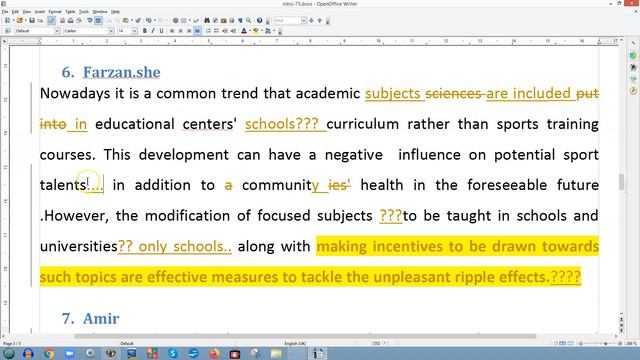Image resolution: width=640 pixels, height=360 pixels.
Task: Click the New document icon
Action: point(7,20)
